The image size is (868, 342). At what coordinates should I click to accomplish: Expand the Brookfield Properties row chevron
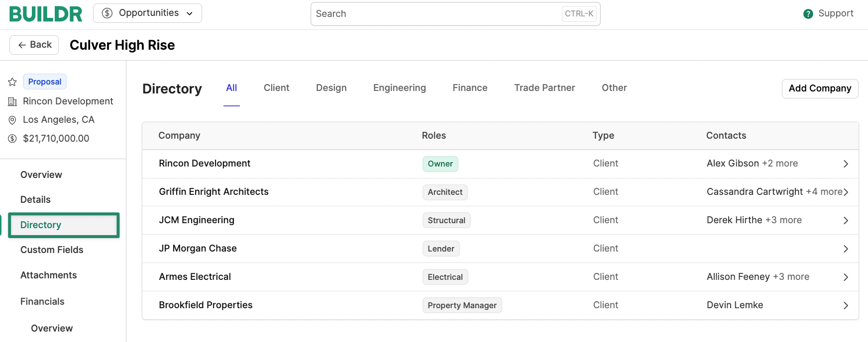click(x=846, y=306)
